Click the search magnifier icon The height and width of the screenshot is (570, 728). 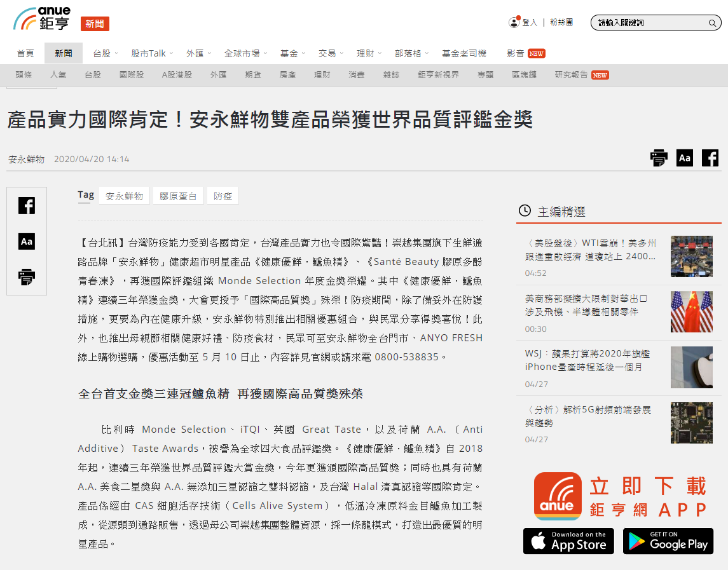712,23
